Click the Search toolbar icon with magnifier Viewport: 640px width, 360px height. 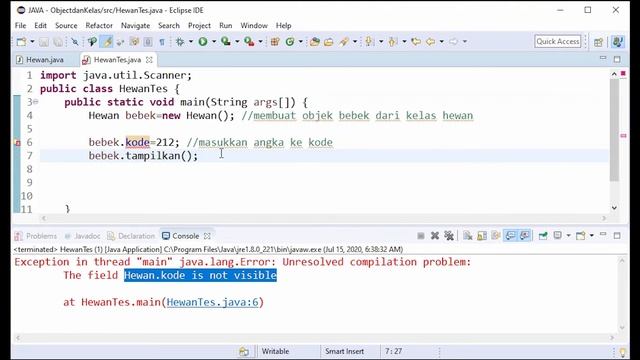pos(92,42)
